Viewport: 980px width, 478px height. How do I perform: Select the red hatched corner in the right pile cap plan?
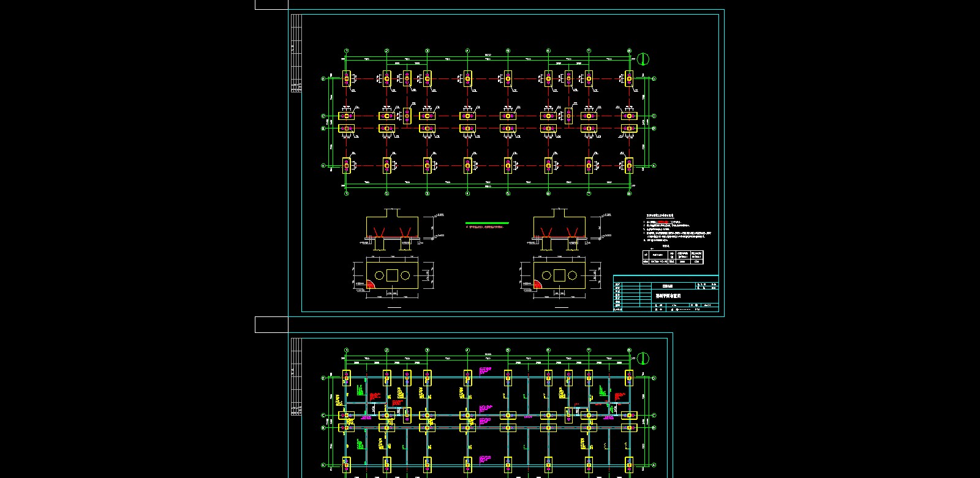coord(537,285)
